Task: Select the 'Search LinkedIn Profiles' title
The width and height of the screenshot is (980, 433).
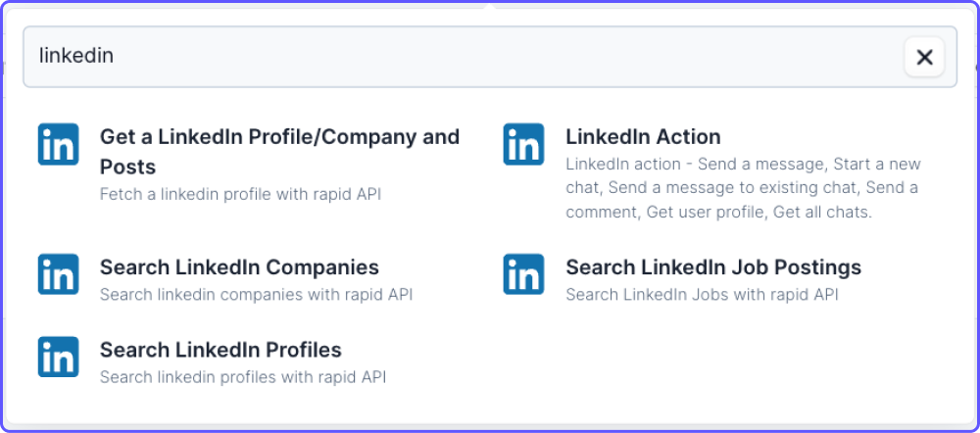Action: (220, 350)
